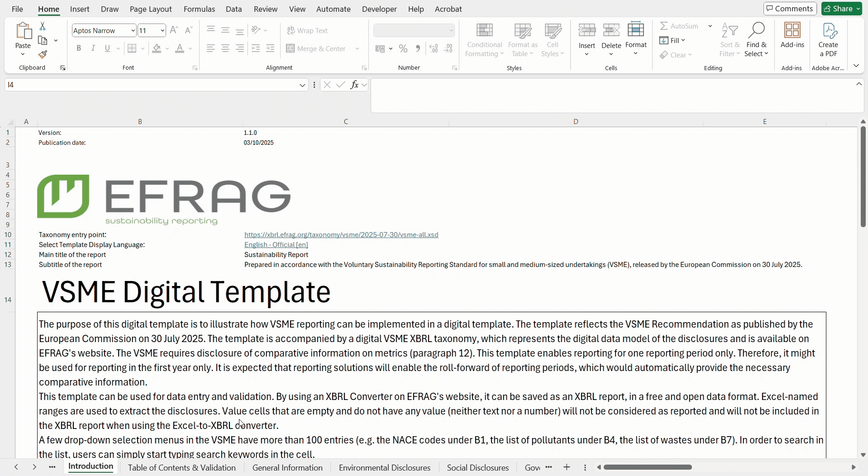Screen dimensions: 868x476
Task: Toggle Italic formatting
Action: pos(93,48)
